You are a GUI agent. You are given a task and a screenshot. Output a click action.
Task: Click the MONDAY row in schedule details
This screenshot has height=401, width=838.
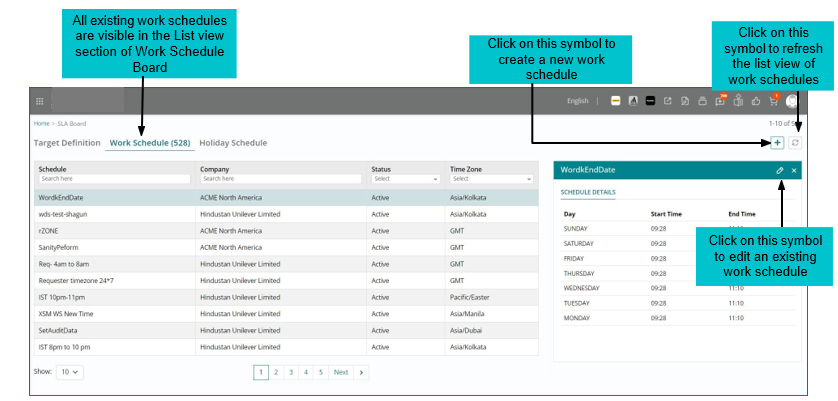pos(677,318)
